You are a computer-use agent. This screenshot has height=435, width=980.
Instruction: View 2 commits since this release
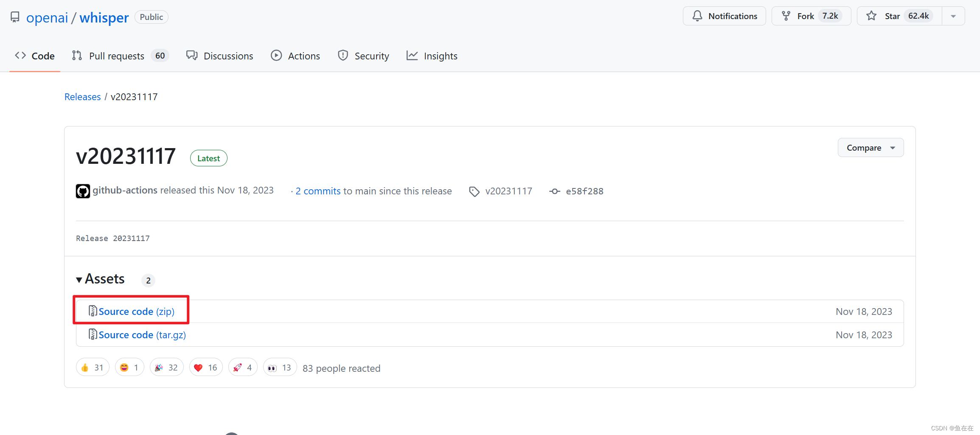pos(318,191)
